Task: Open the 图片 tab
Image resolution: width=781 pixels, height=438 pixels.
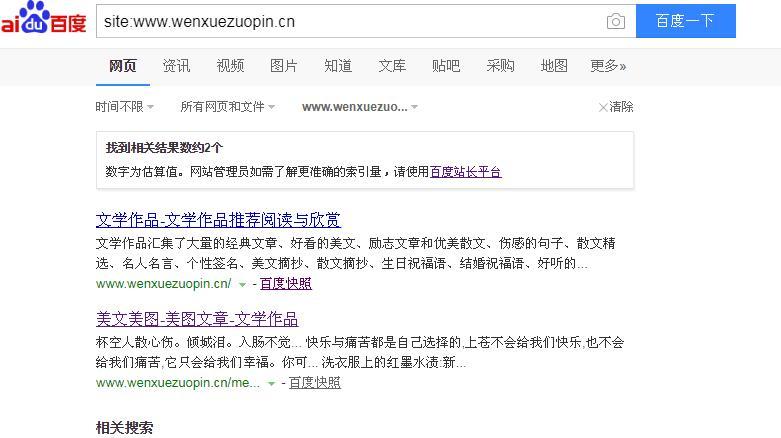Action: pos(284,66)
